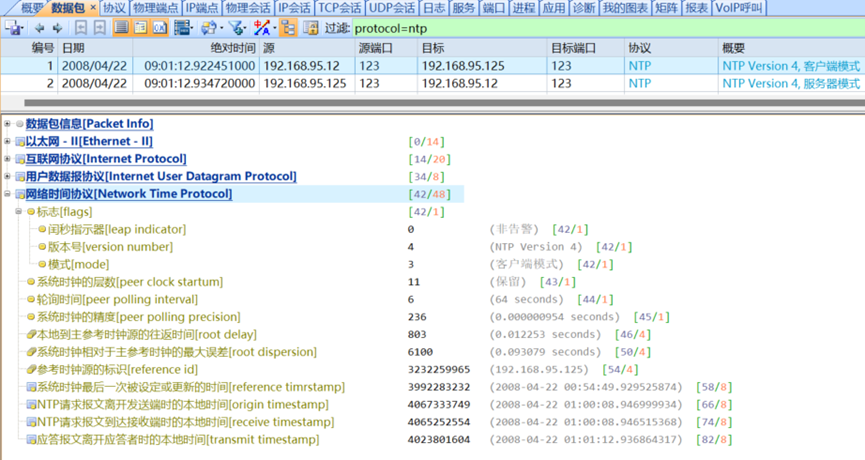865x460 pixels.
Task: Toggle the hex view toolbar icon
Action: [x=160, y=28]
